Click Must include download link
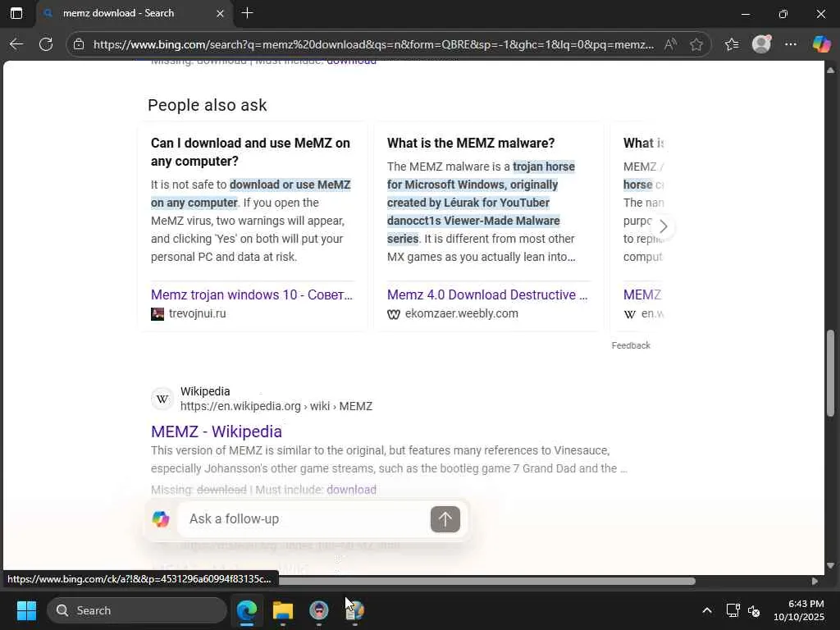 click(x=351, y=490)
